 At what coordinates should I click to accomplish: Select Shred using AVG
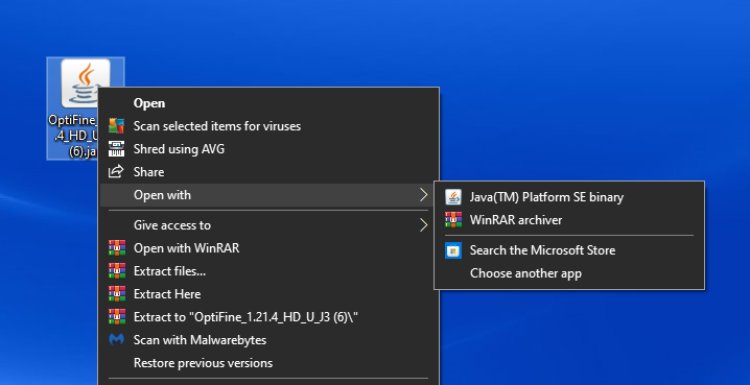click(x=269, y=149)
